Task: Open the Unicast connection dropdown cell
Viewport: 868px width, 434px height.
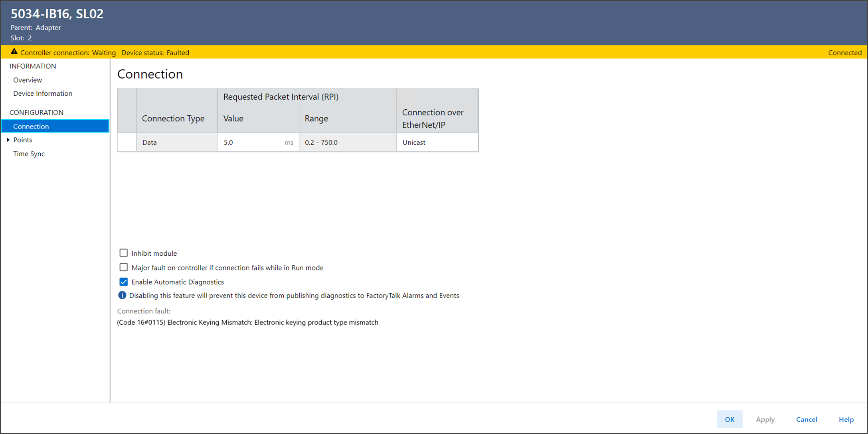Action: click(x=437, y=142)
